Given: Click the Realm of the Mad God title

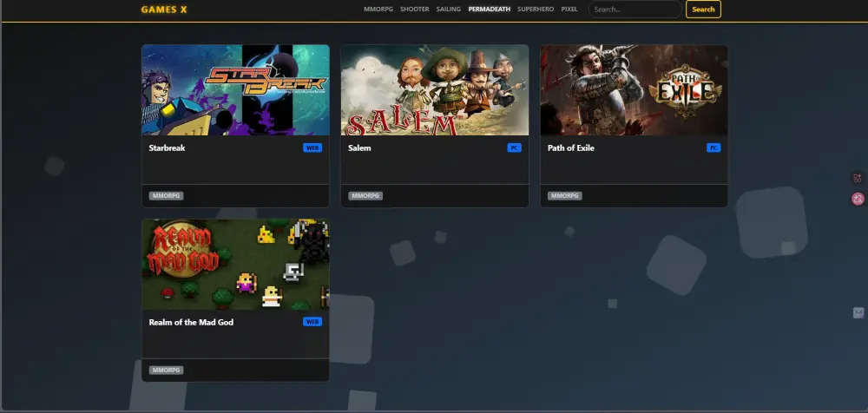Looking at the screenshot, I should [x=191, y=322].
